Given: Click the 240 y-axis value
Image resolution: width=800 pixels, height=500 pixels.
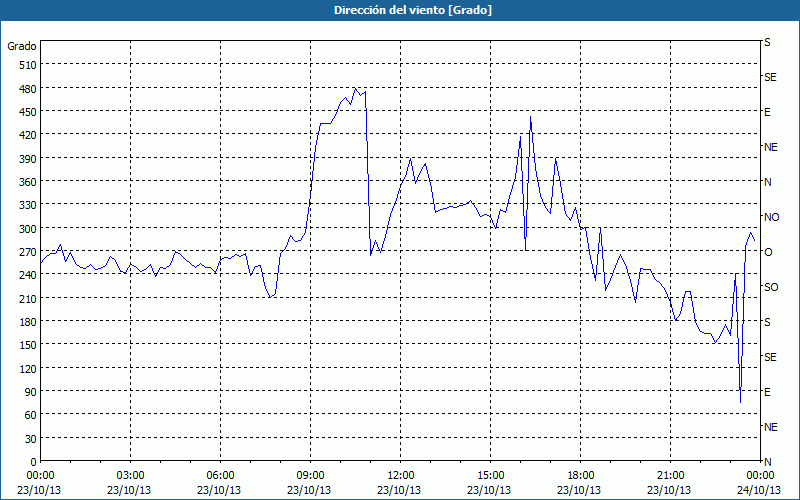Looking at the screenshot, I should 28,275.
